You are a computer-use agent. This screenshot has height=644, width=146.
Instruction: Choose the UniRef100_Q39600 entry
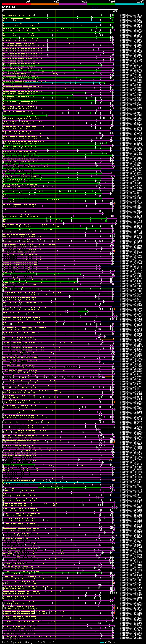pos(131,70)
